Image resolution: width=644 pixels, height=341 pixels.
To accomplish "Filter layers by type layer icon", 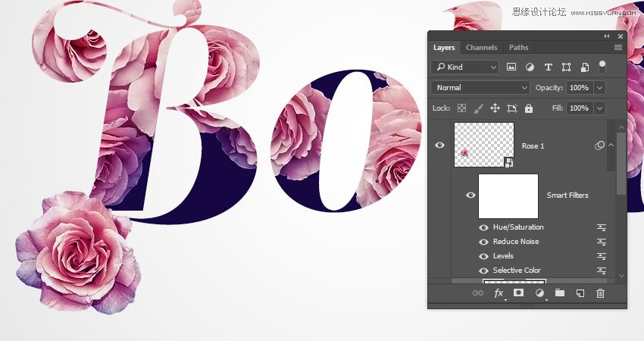I will click(548, 67).
